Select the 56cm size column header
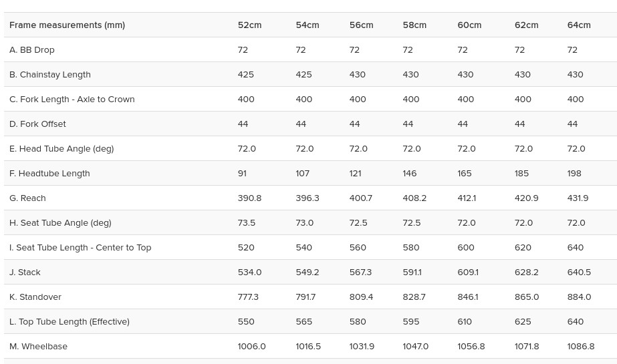 tap(361, 25)
